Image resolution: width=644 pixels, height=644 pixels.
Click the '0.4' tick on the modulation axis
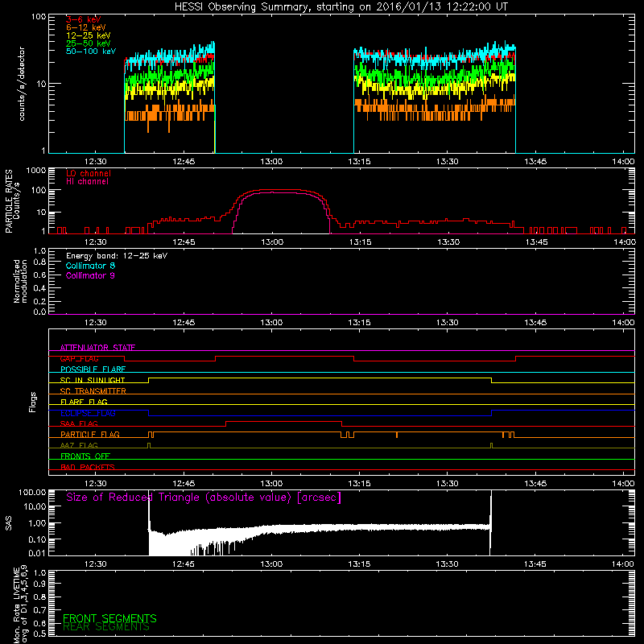tap(39, 288)
